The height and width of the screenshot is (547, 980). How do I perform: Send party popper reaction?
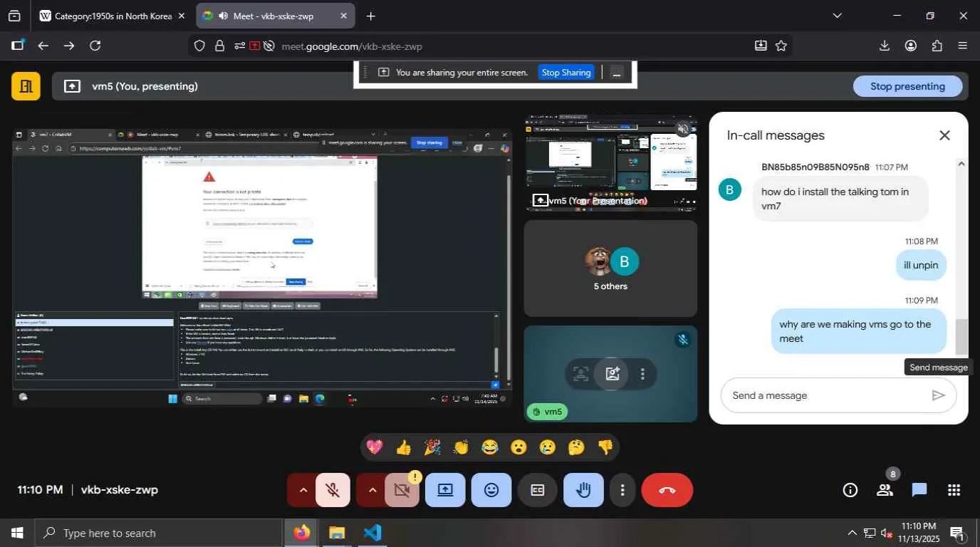(432, 447)
